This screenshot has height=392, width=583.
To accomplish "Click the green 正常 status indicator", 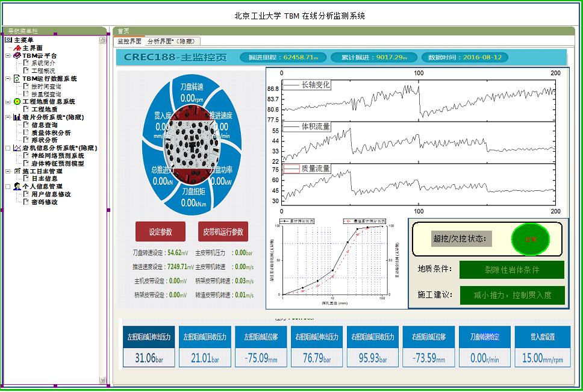I will (x=531, y=240).
